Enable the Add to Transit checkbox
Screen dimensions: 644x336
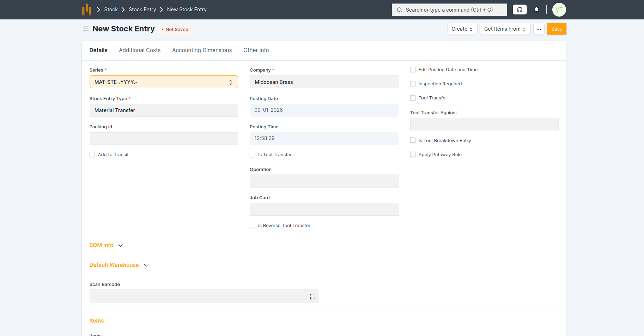92,155
